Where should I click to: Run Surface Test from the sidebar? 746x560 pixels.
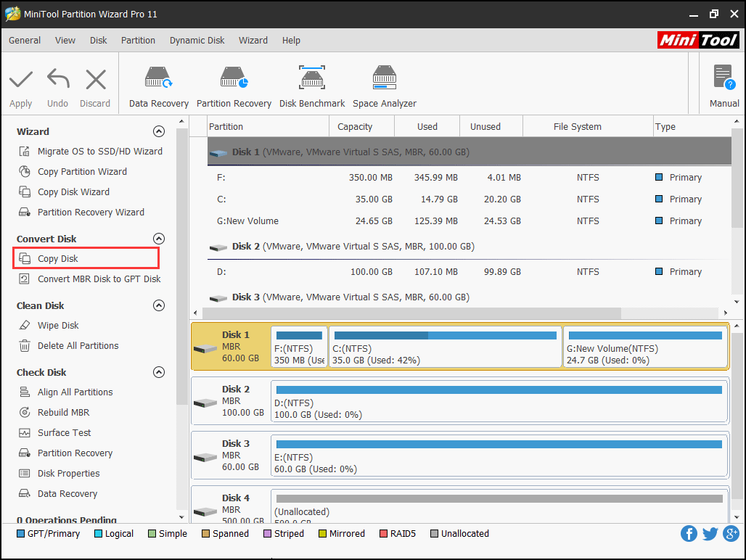click(x=54, y=433)
